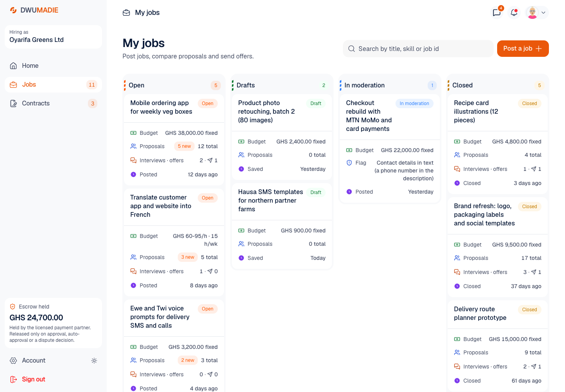Click the '5 new' proposals badge
Screen dimensions: 565x392
pyautogui.click(x=184, y=146)
